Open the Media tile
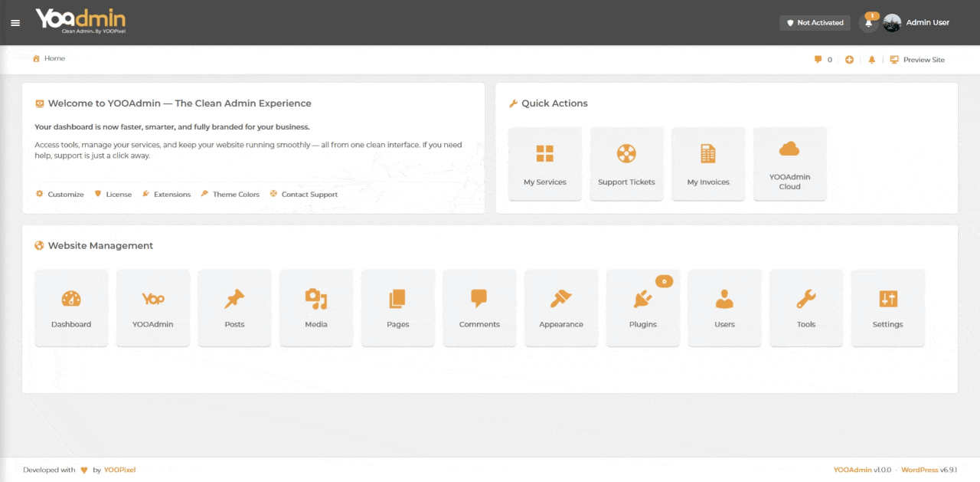Image resolution: width=980 pixels, height=482 pixels. (316, 307)
